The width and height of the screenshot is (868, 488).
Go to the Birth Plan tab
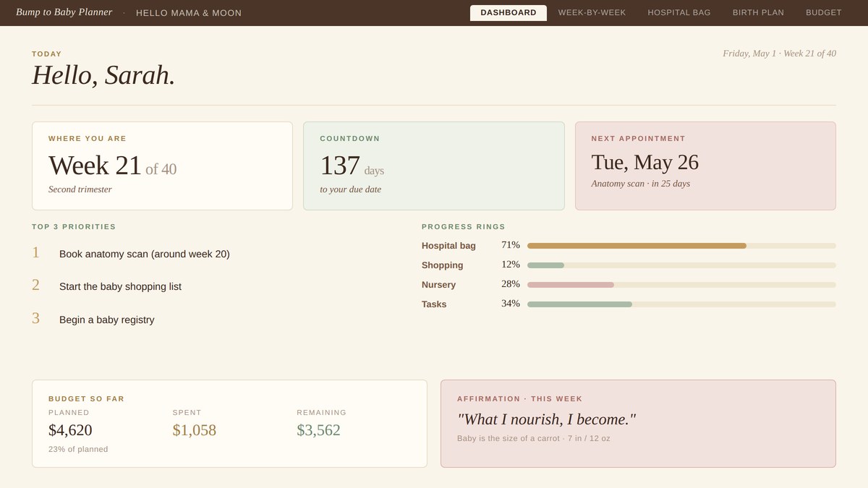[758, 13]
